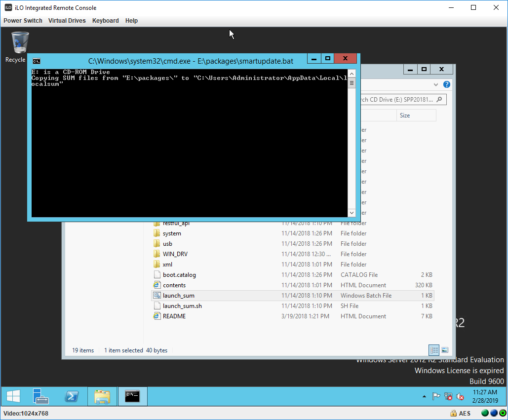Image resolution: width=508 pixels, height=420 pixels.
Task: Click the AES lock icon in status bar
Action: point(453,413)
